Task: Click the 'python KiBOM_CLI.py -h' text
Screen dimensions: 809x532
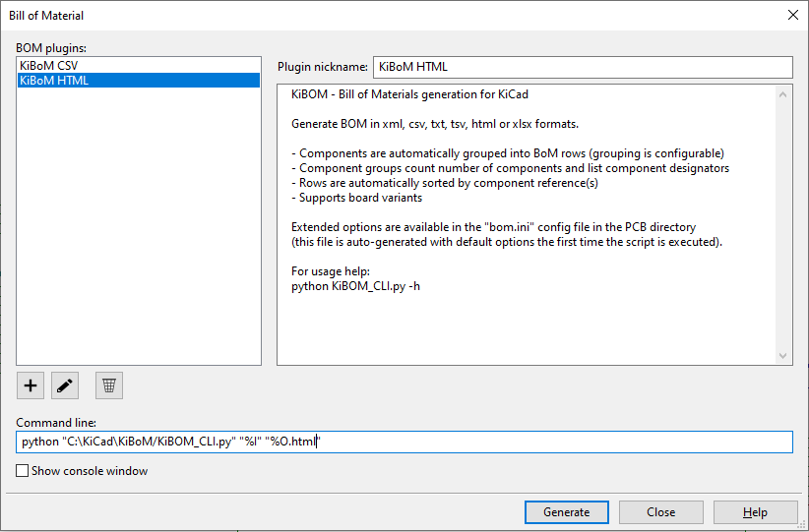Action: 355,286
